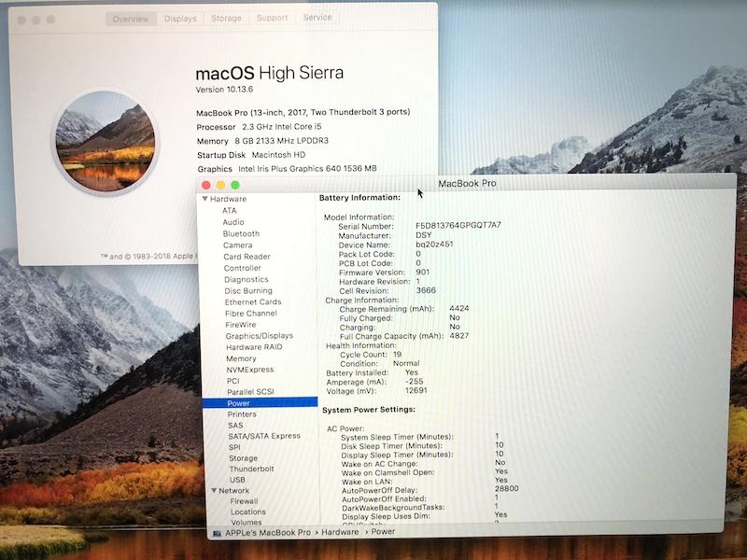747x560 pixels.
Task: Collapse the Hardware tree section
Action: tap(204, 199)
